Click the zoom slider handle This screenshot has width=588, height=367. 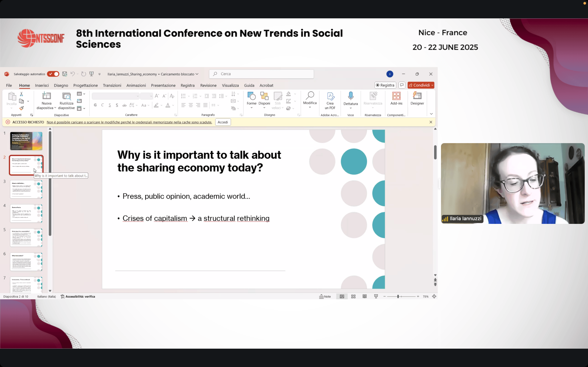tap(398, 296)
